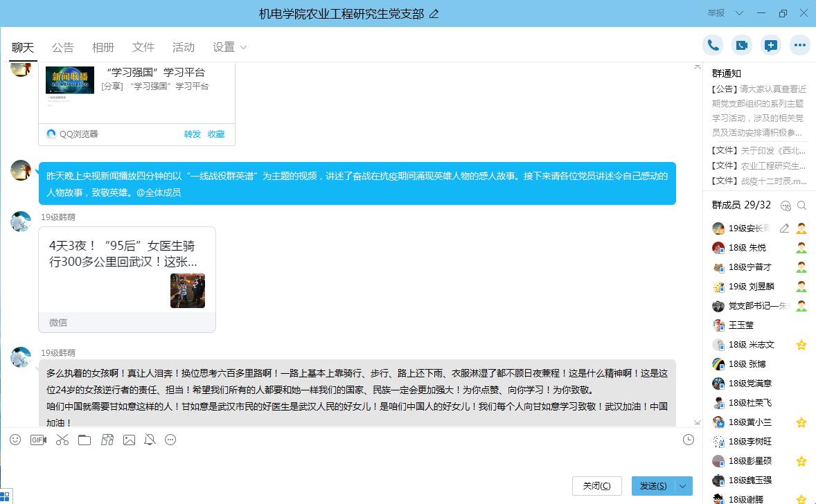This screenshot has width=816, height=504.
Task: Open the 文件 tab
Action: (x=143, y=47)
